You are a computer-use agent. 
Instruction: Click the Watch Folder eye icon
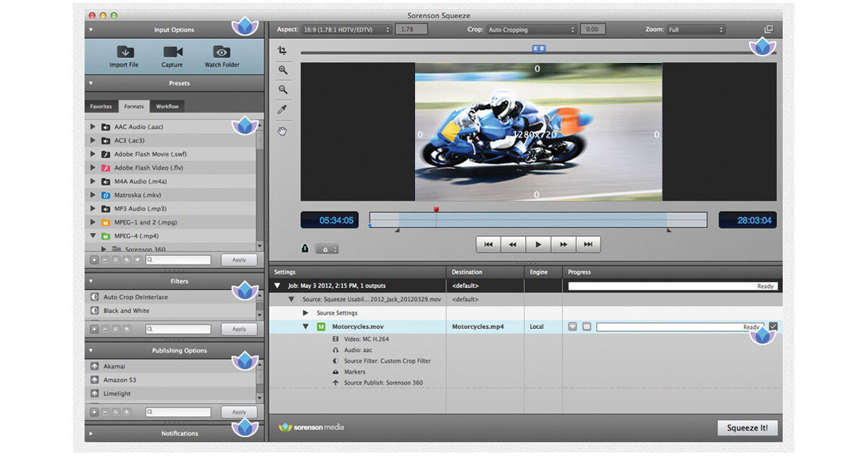tap(222, 52)
